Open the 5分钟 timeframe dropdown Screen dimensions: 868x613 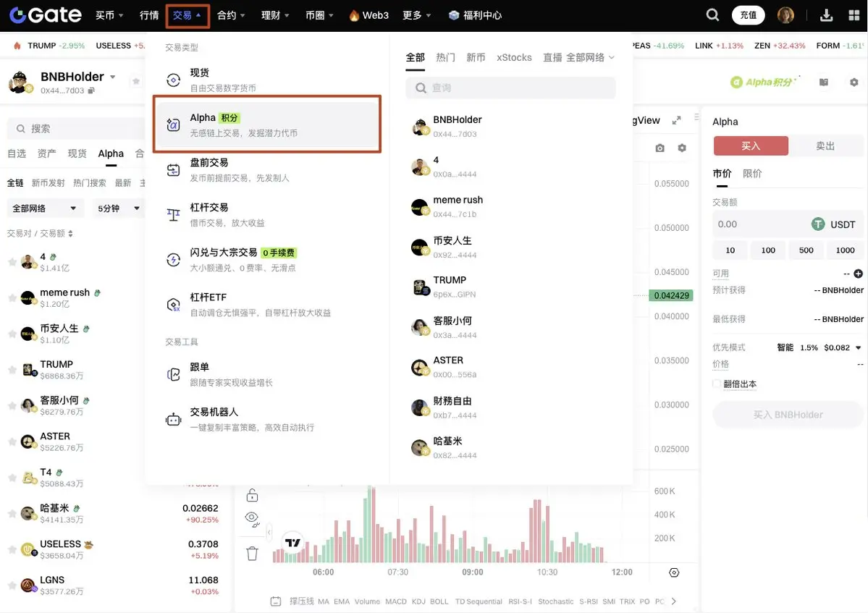point(119,208)
